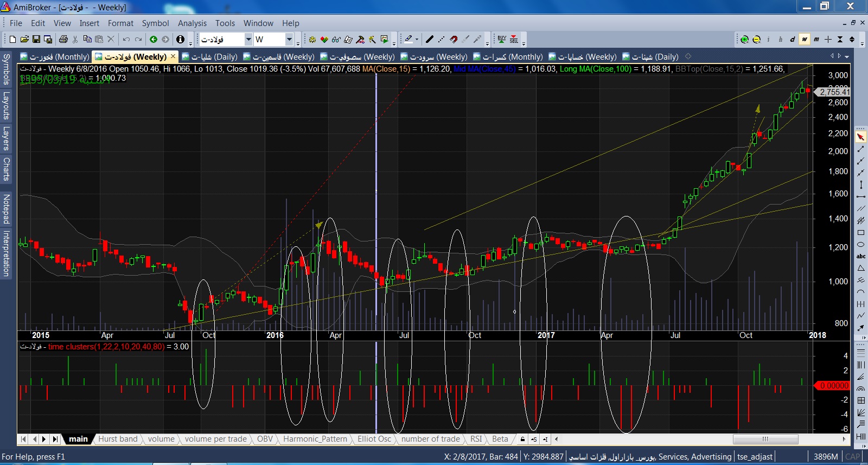
Task: Toggle the hourly interval 'h' button
Action: (780, 39)
